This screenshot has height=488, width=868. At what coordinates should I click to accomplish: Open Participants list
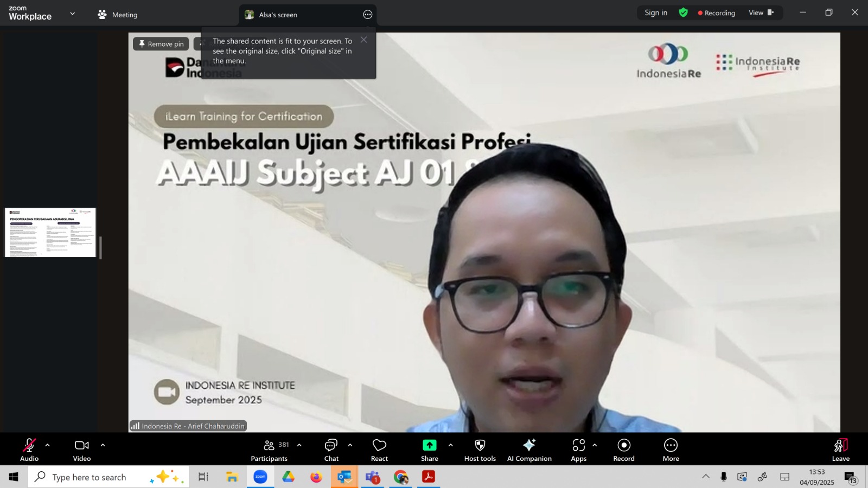click(270, 450)
